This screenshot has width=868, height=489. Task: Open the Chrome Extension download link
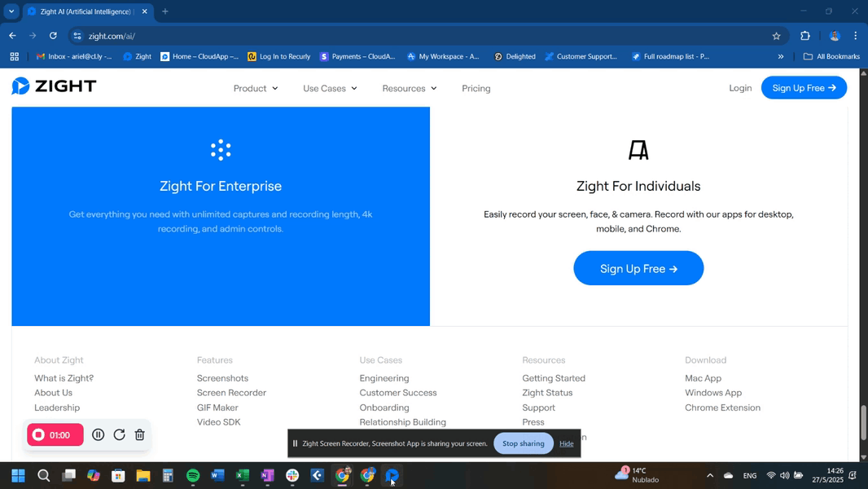[x=722, y=407]
